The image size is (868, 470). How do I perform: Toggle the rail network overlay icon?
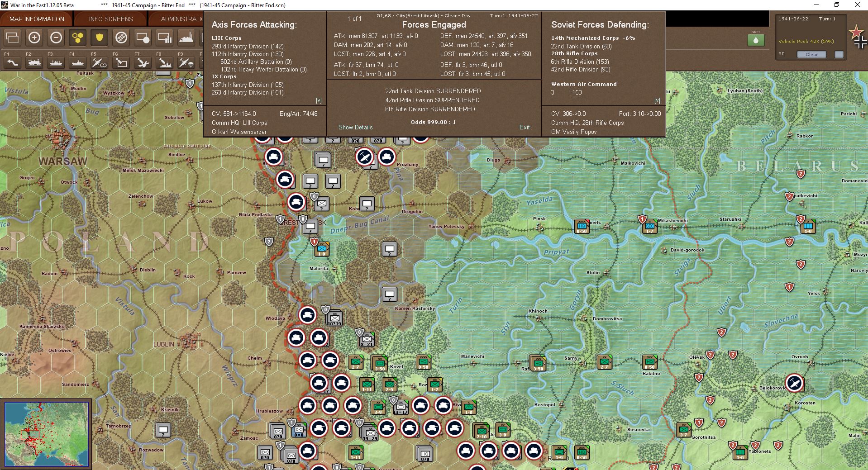[121, 38]
